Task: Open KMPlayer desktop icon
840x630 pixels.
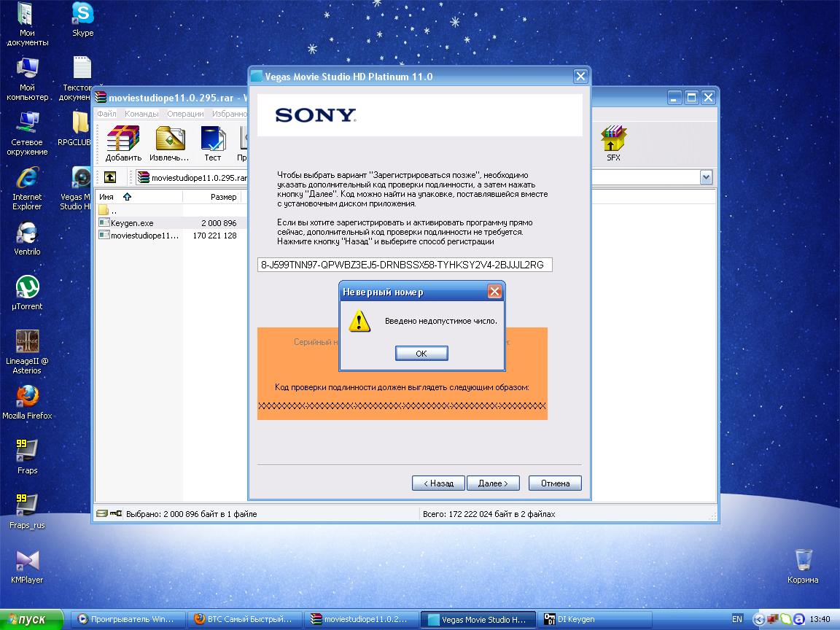Action: pyautogui.click(x=27, y=567)
